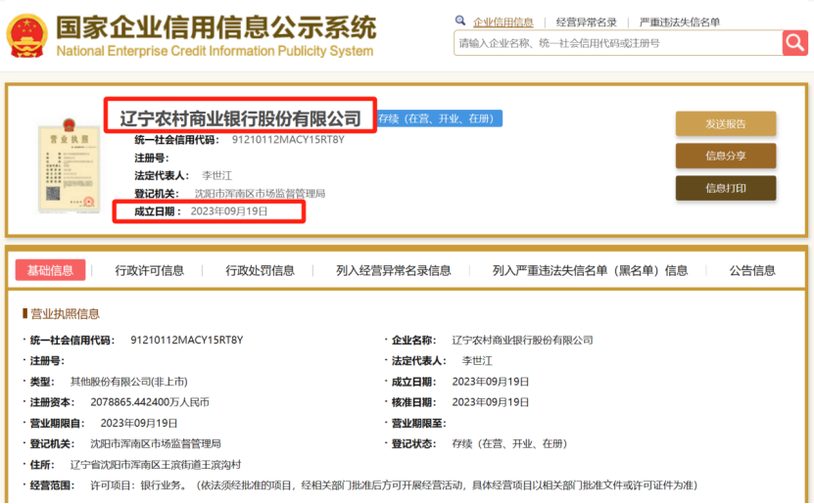Select the 严重违法失信名单 search category
This screenshot has height=504, width=814.
point(680,23)
